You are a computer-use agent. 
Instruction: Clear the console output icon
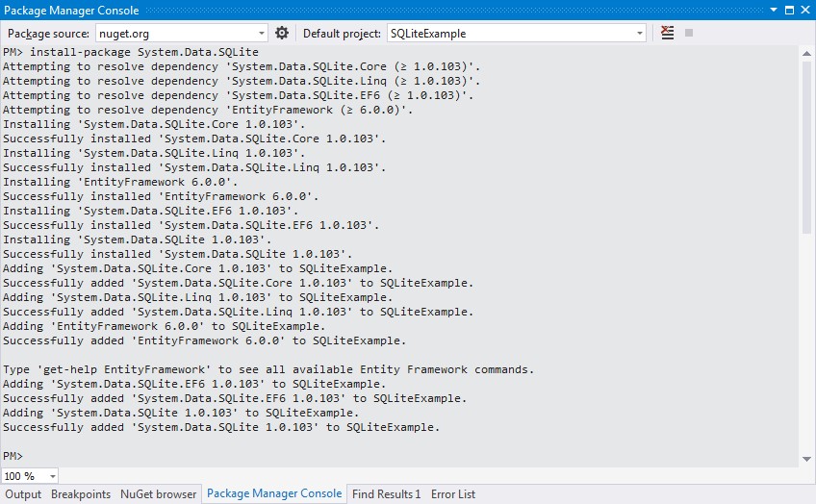(x=667, y=33)
